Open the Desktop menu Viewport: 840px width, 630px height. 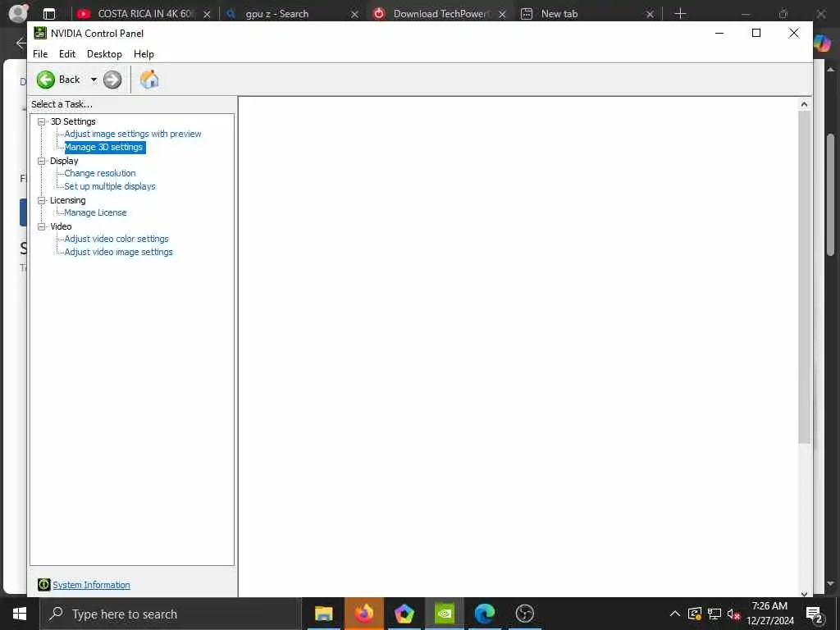(104, 54)
